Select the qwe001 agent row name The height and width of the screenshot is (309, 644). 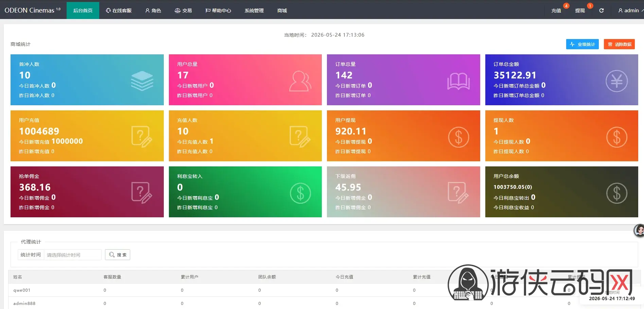tap(22, 290)
